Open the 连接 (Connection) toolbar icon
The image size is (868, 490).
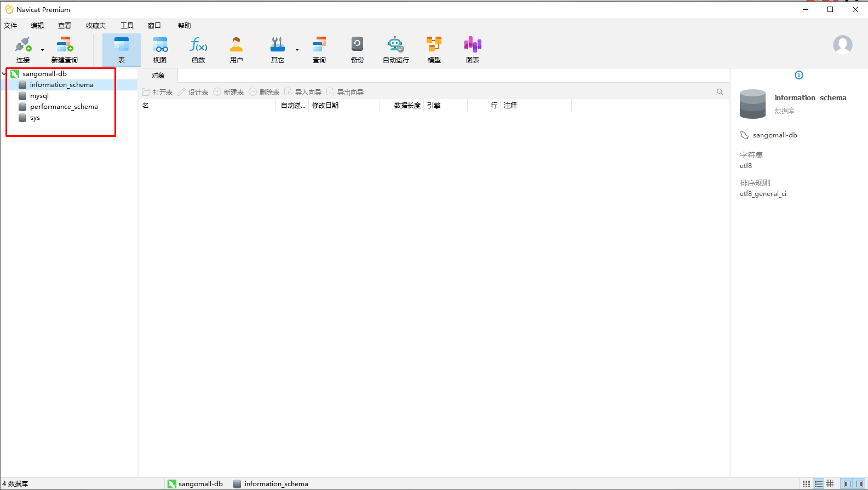click(23, 50)
